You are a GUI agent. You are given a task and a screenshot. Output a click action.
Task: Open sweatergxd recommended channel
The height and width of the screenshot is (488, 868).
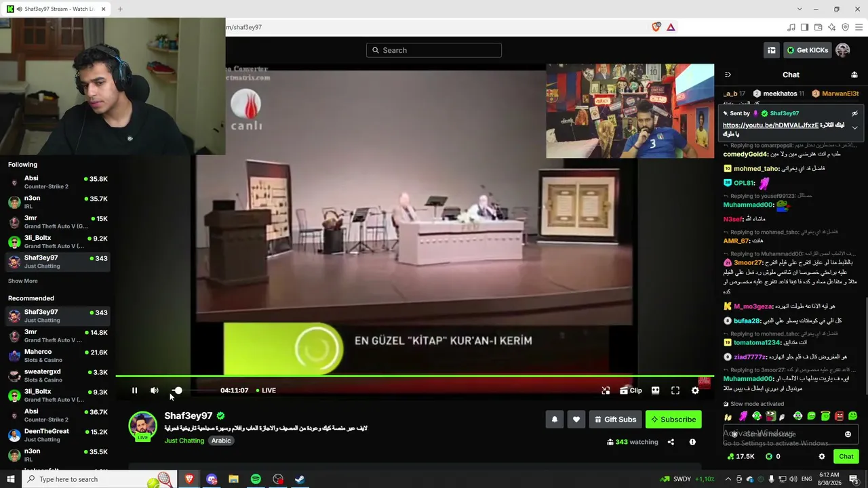pyautogui.click(x=58, y=375)
